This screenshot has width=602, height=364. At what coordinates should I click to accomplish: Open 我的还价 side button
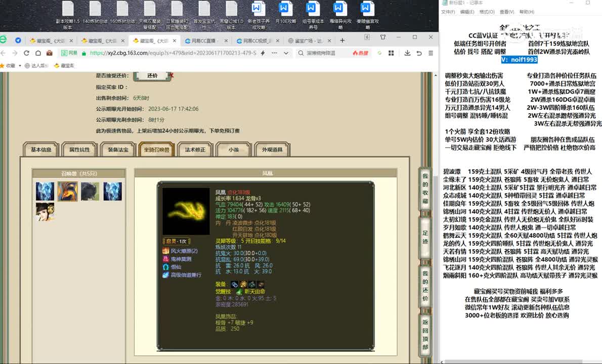[425, 286]
